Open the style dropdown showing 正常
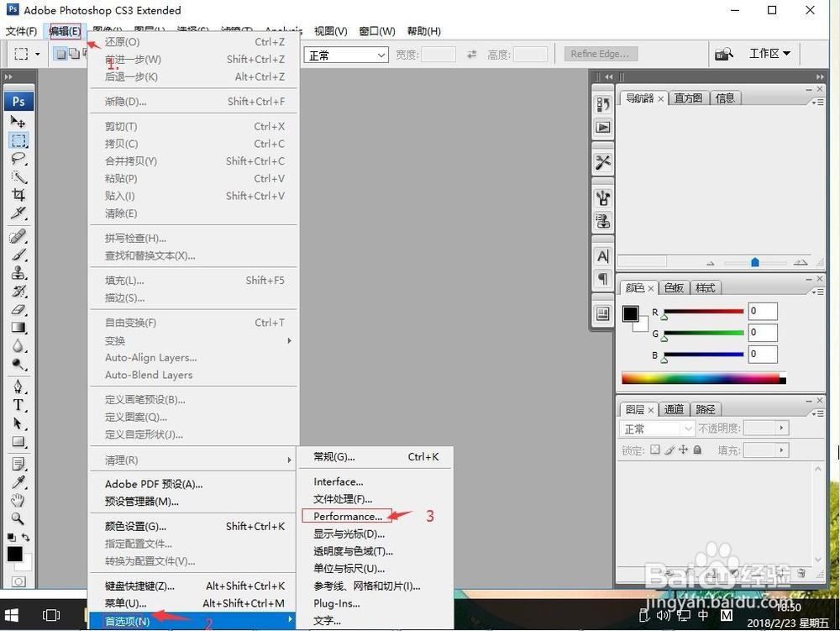 click(x=346, y=55)
